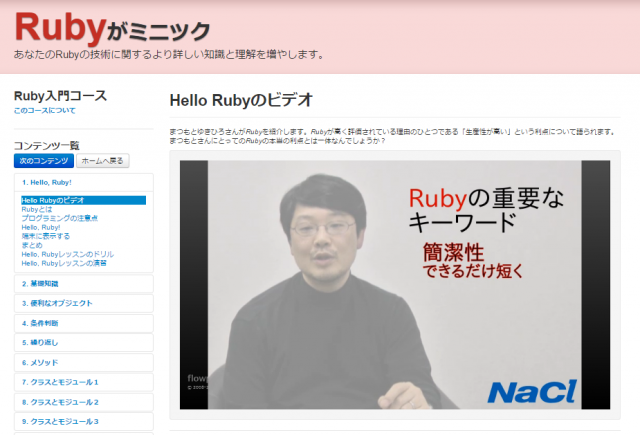Click the 'Hello Rubyのビデオ' page heading
Viewport: 640px width, 435px height.
pos(241,100)
